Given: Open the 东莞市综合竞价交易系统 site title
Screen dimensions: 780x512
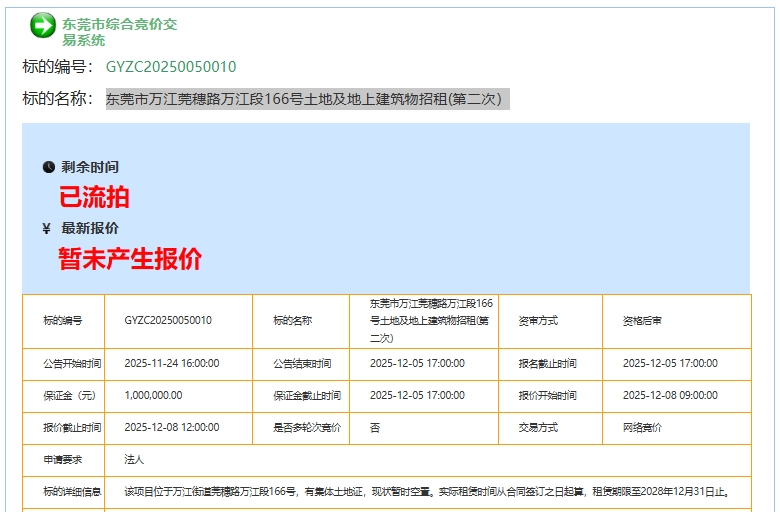Looking at the screenshot, I should click(x=119, y=32).
